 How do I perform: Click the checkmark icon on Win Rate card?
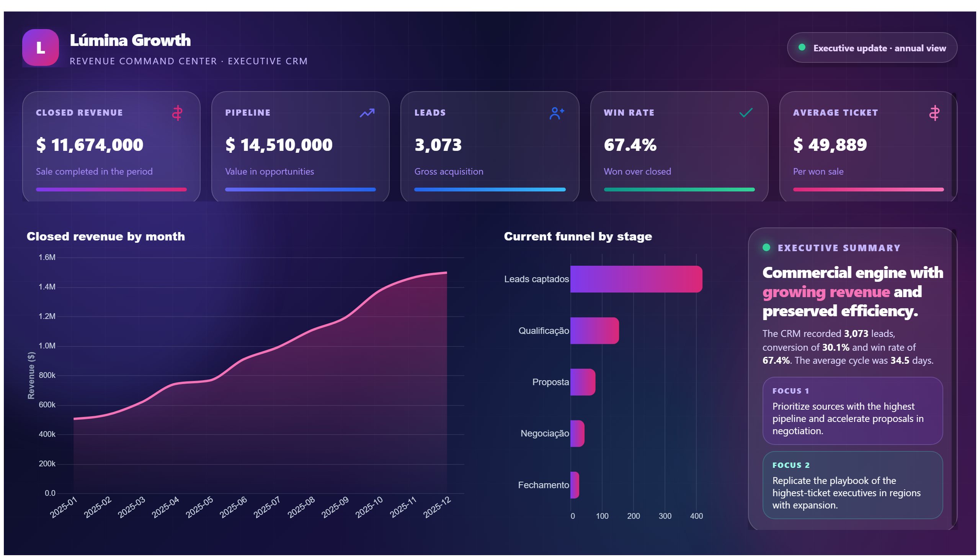tap(745, 113)
